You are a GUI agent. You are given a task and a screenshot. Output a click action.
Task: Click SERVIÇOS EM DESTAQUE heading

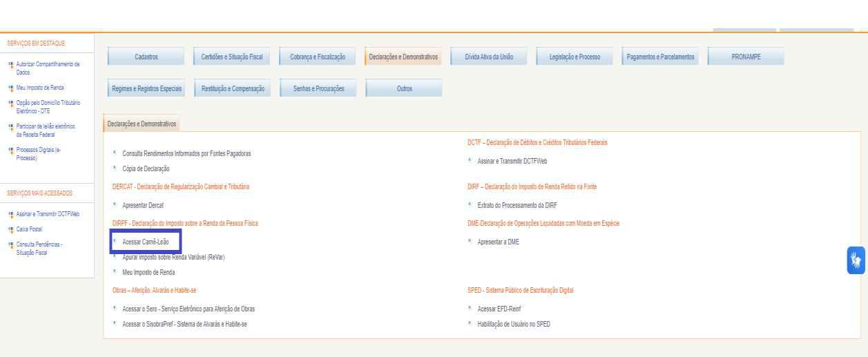click(x=36, y=43)
